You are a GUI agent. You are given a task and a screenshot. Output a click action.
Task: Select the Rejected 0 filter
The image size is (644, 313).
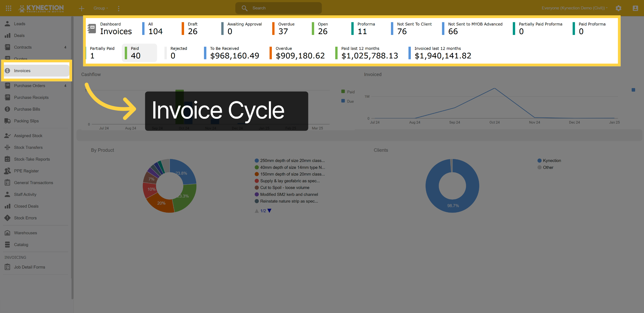(x=176, y=53)
